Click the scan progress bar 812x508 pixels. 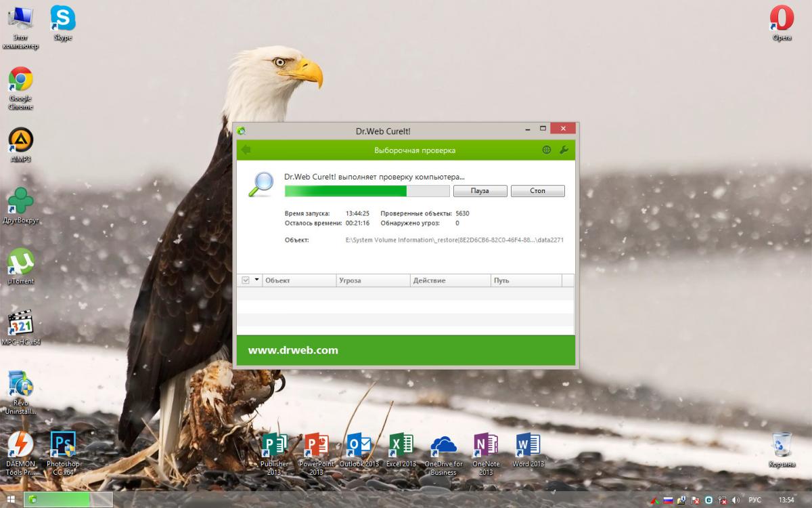coord(367,191)
